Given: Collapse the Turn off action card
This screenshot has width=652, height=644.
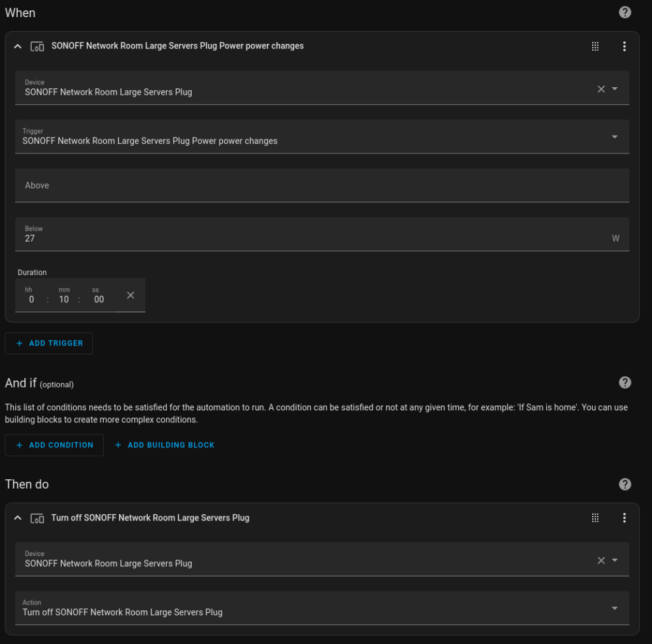Looking at the screenshot, I should pyautogui.click(x=18, y=518).
